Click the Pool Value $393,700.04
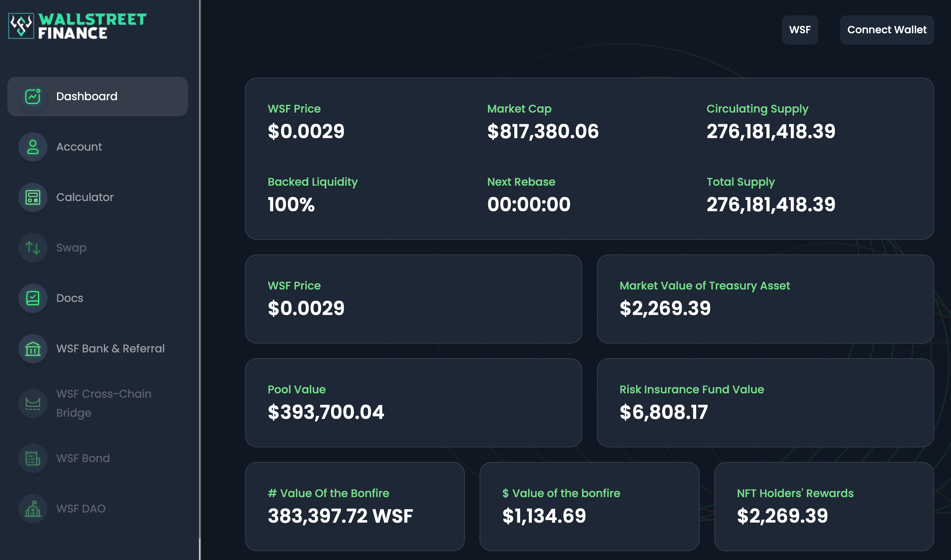The width and height of the screenshot is (951, 560). (x=326, y=412)
